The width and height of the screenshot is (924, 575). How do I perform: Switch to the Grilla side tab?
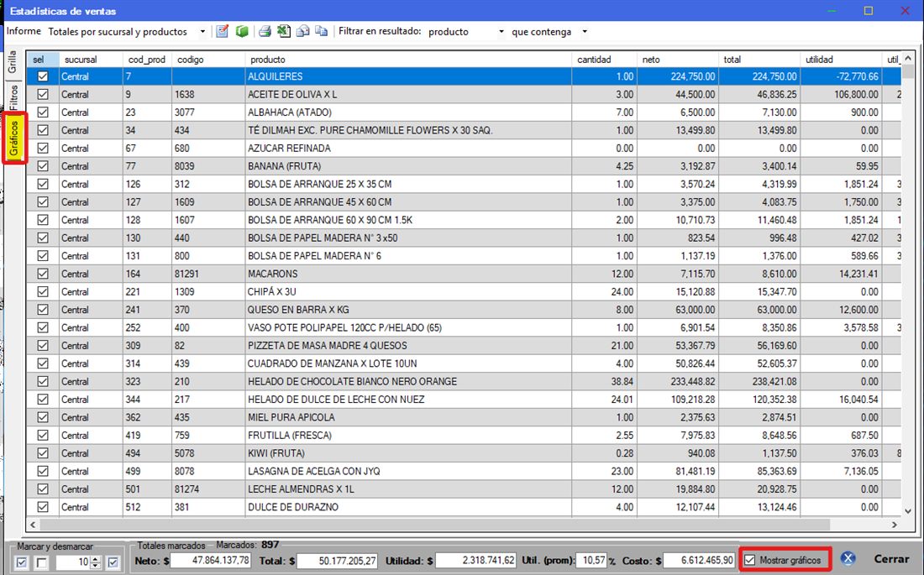coord(13,62)
